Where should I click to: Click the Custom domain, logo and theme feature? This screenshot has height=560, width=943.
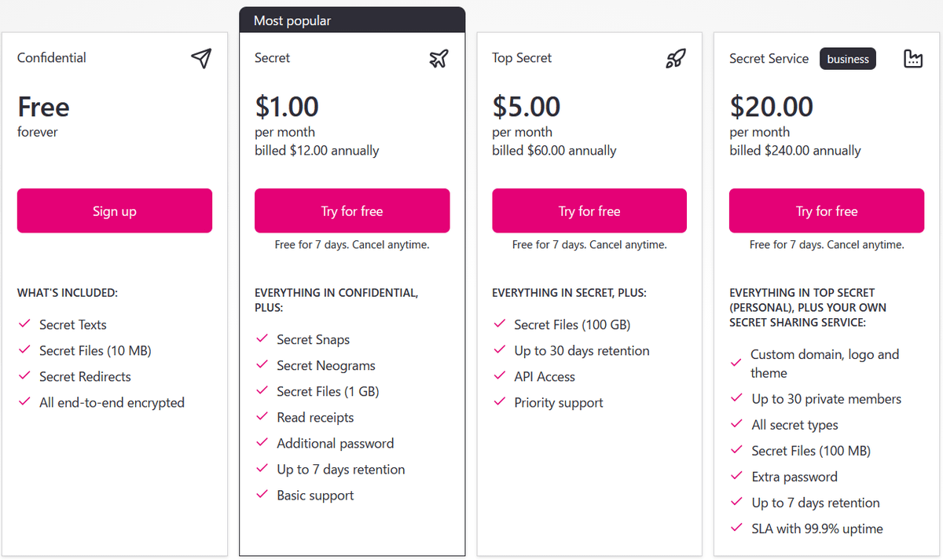coord(824,364)
